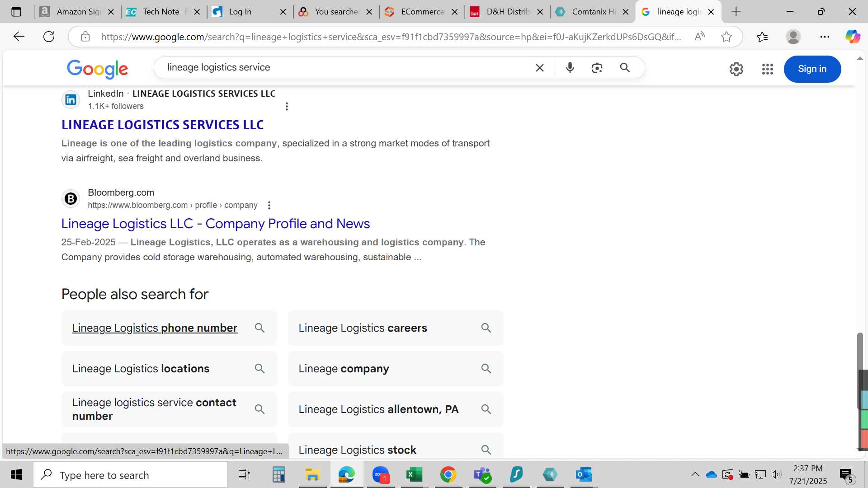868x488 pixels.
Task: Open the browser profile avatar
Action: coord(793,37)
